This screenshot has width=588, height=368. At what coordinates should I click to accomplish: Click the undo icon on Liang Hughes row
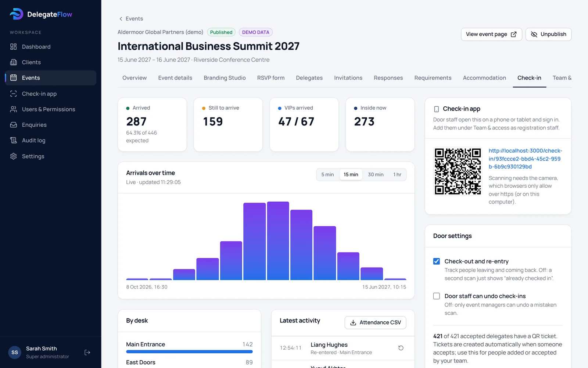pos(401,348)
